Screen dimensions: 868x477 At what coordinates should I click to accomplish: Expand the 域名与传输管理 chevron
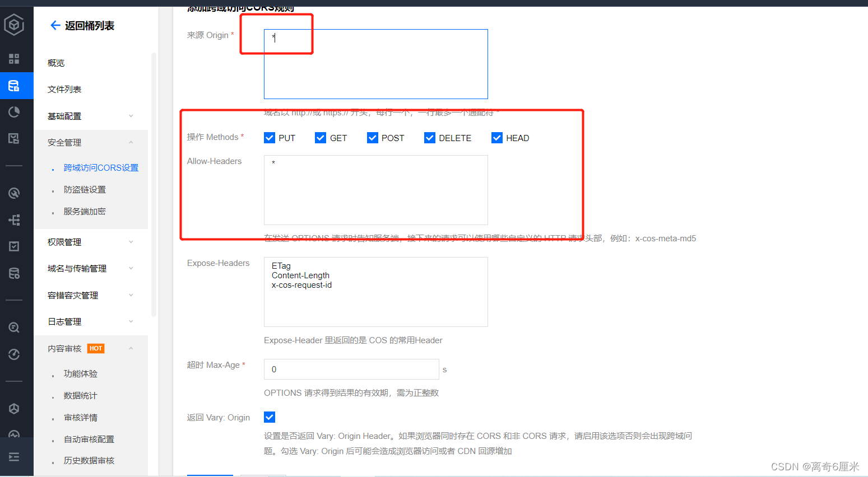coord(131,268)
